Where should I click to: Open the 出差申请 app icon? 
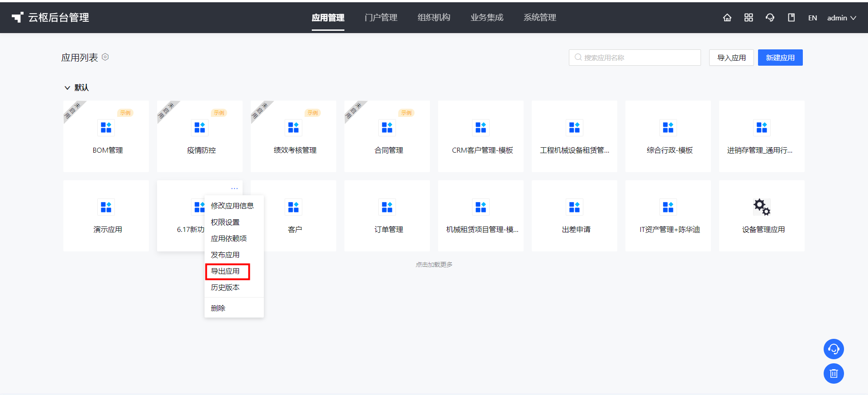[x=574, y=207]
